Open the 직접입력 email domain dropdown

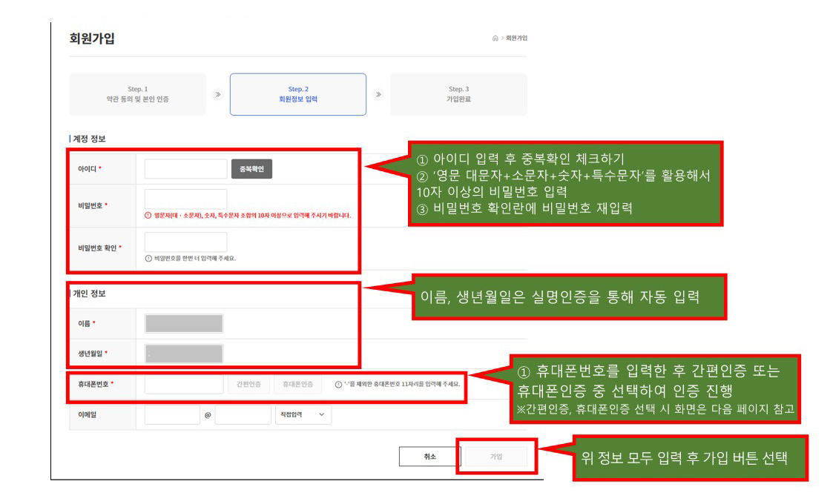click(303, 414)
